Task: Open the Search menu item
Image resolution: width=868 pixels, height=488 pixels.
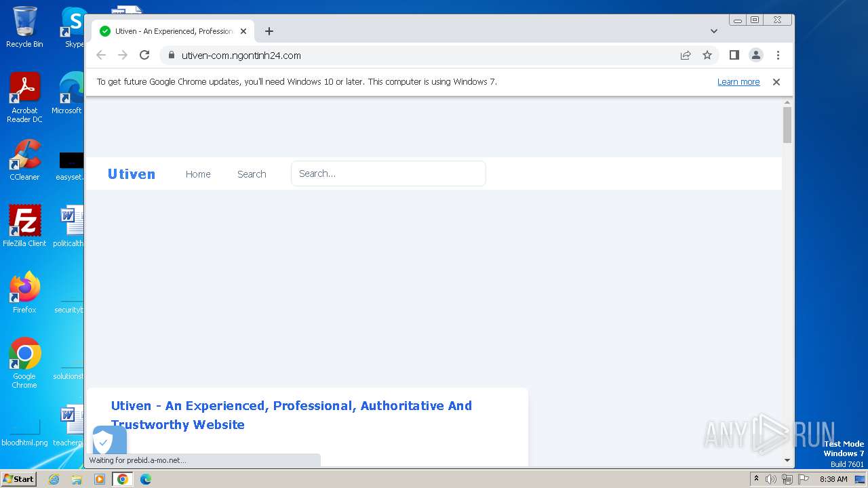Action: pos(252,174)
